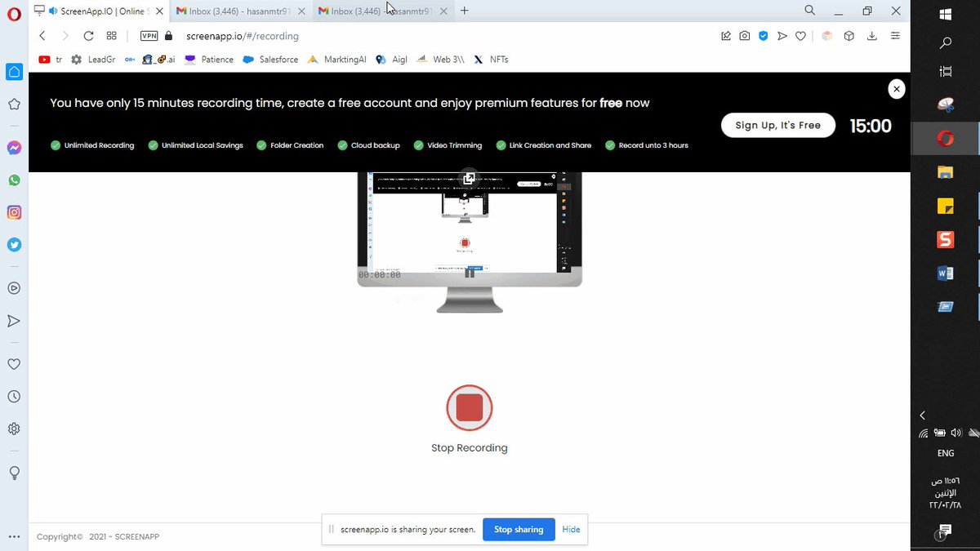Hide the screen sharing notification bar
The width and height of the screenshot is (980, 551).
[x=571, y=529]
